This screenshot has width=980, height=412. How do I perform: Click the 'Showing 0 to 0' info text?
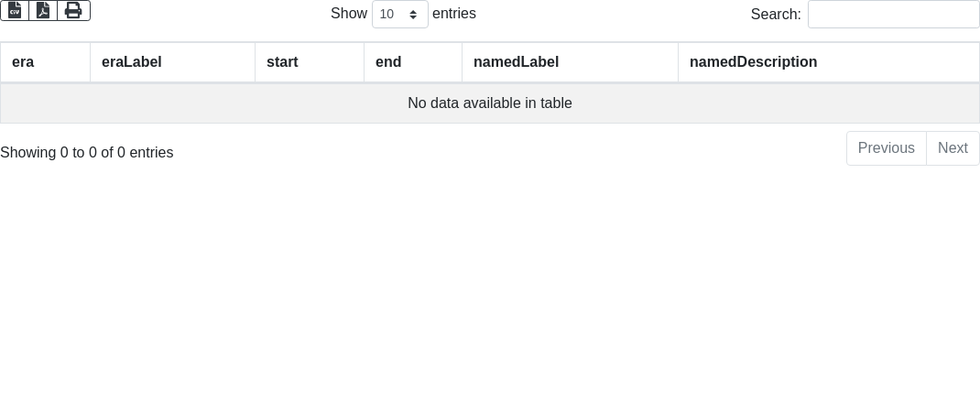[87, 153]
